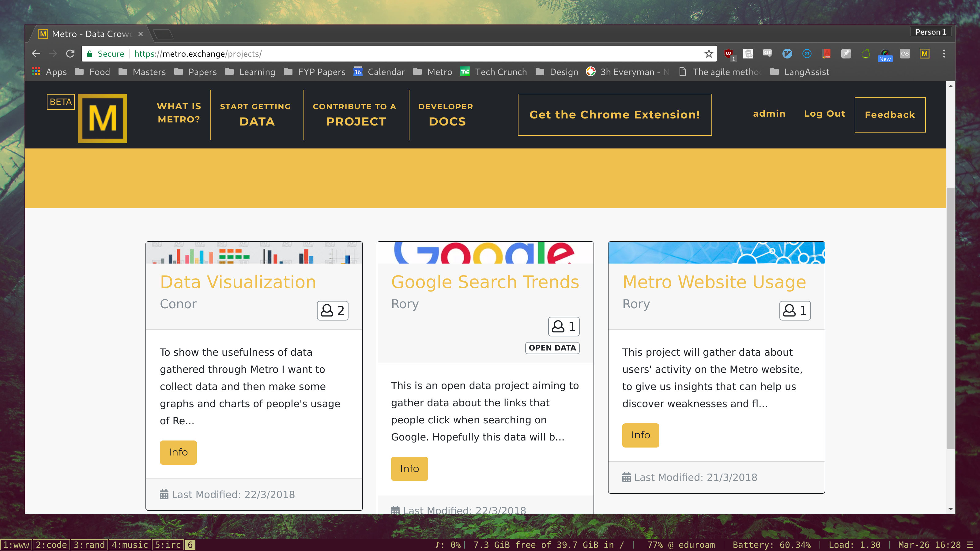Go to Start Getting Data
Screen dimensions: 980x551
256,114
